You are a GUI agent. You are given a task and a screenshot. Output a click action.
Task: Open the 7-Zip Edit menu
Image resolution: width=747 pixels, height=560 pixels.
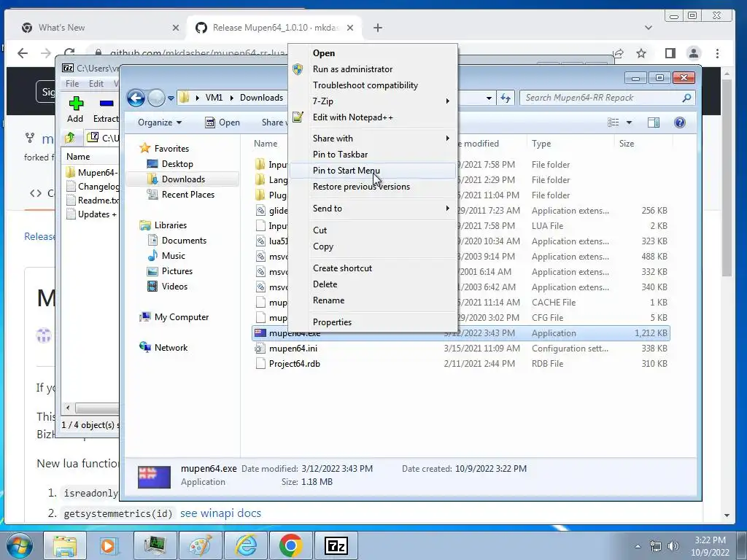click(96, 84)
